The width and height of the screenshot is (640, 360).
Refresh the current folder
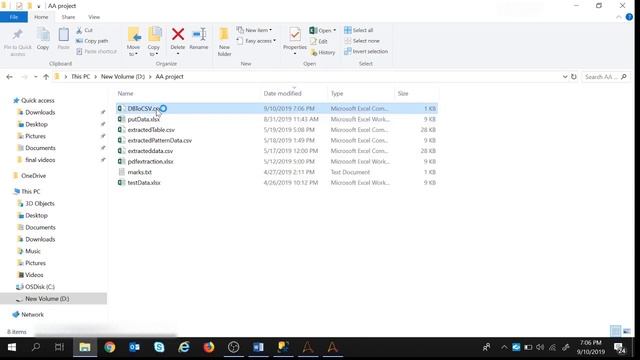click(574, 77)
